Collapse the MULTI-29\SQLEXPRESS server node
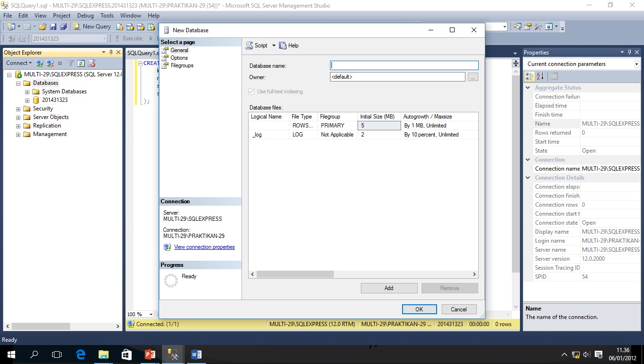644x364 pixels. (x=9, y=74)
